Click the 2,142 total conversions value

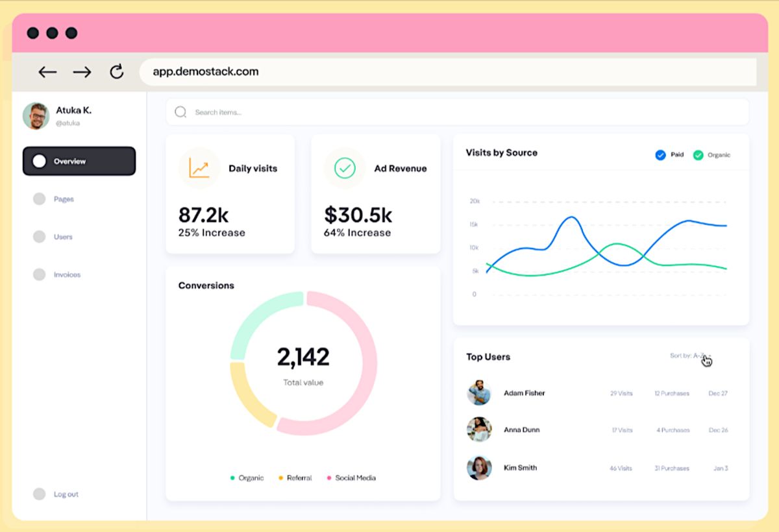[303, 356]
